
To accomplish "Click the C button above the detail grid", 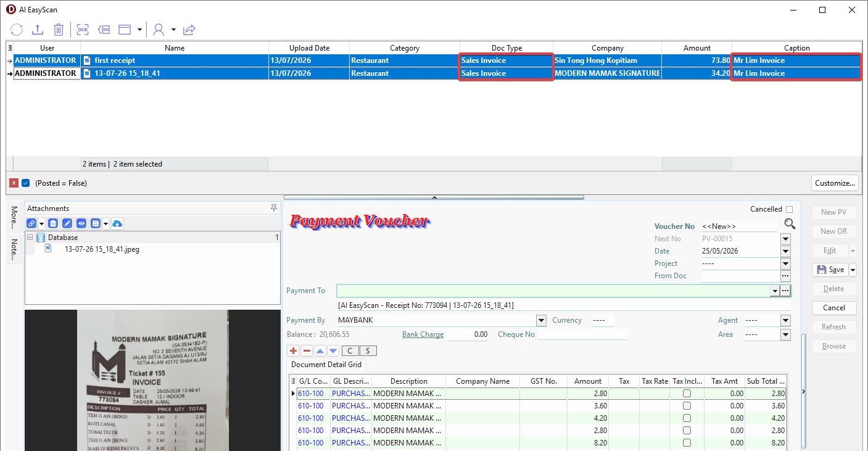I will tap(350, 351).
